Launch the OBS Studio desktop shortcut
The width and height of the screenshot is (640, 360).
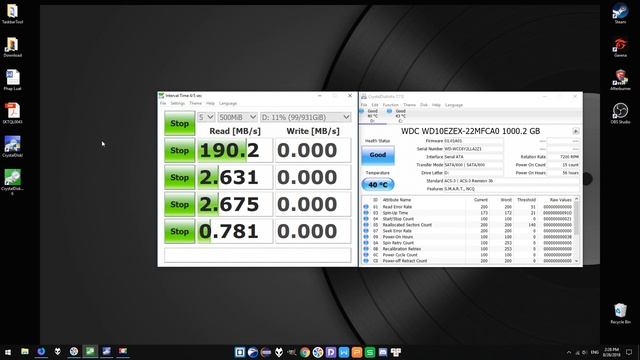[620, 113]
